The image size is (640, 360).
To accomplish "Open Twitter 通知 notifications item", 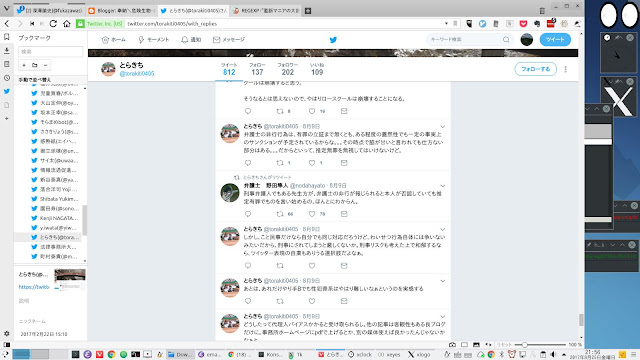I will click(x=191, y=40).
